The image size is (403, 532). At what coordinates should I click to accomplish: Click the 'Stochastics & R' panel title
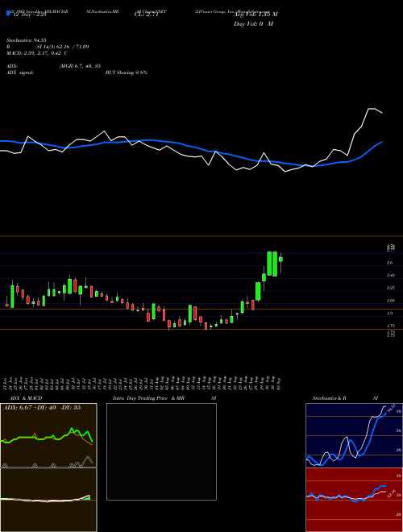click(x=330, y=398)
